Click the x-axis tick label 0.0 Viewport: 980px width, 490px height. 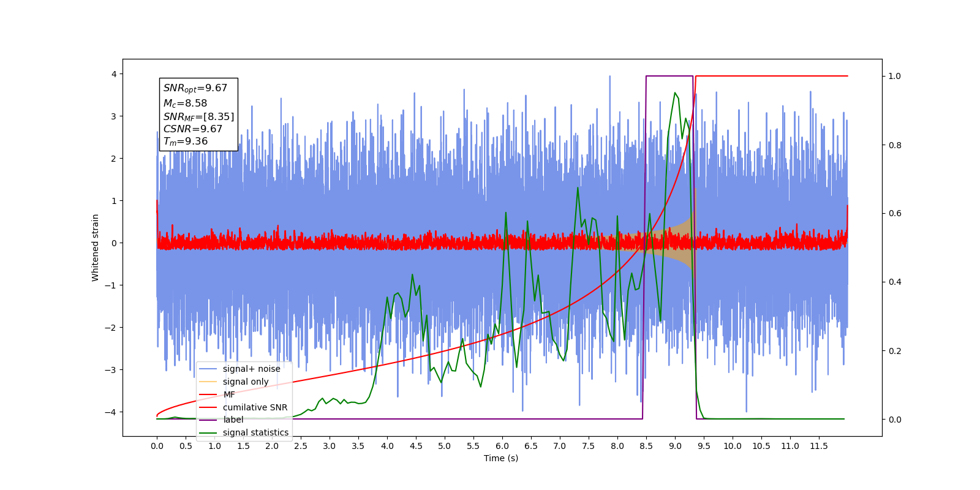[157, 446]
